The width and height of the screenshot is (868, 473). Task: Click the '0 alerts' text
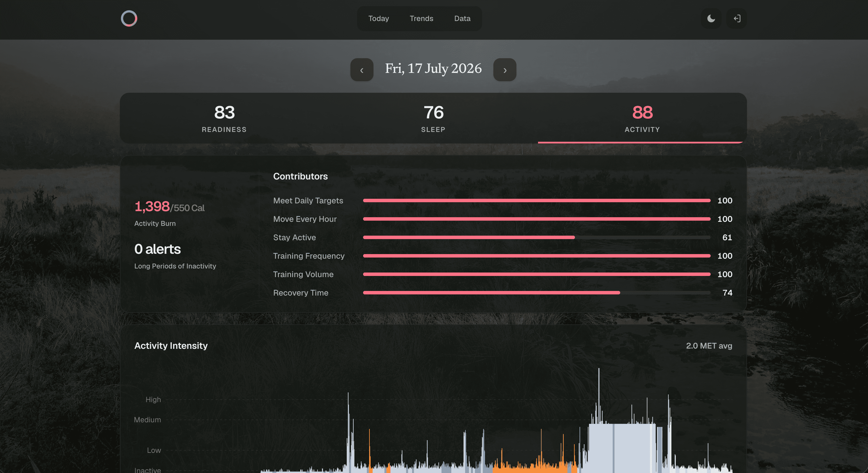157,249
